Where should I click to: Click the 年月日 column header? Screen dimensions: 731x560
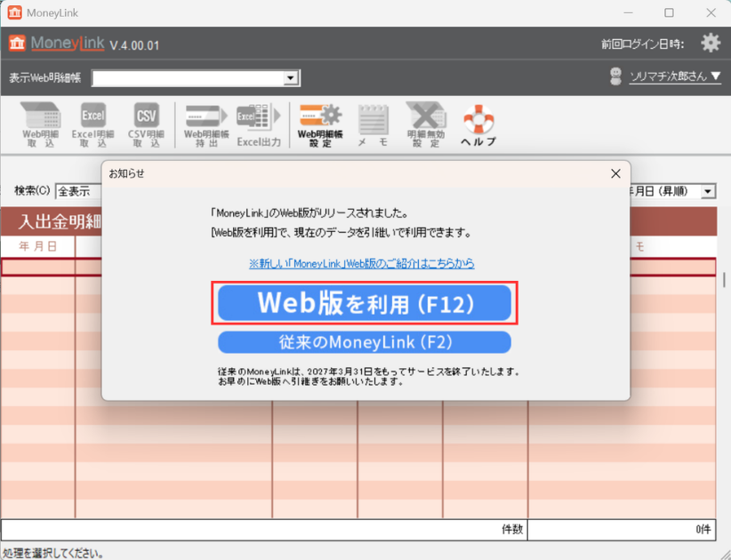click(x=37, y=246)
